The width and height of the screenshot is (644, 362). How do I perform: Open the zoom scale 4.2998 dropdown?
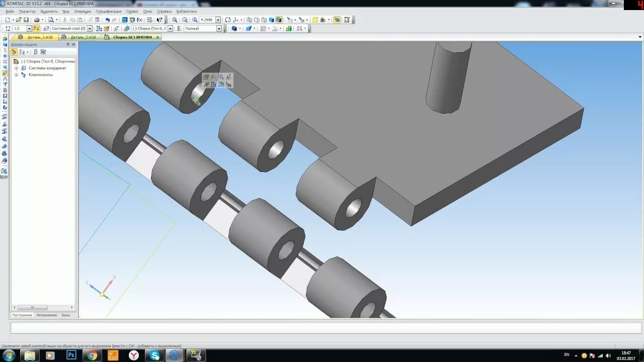pos(218,20)
